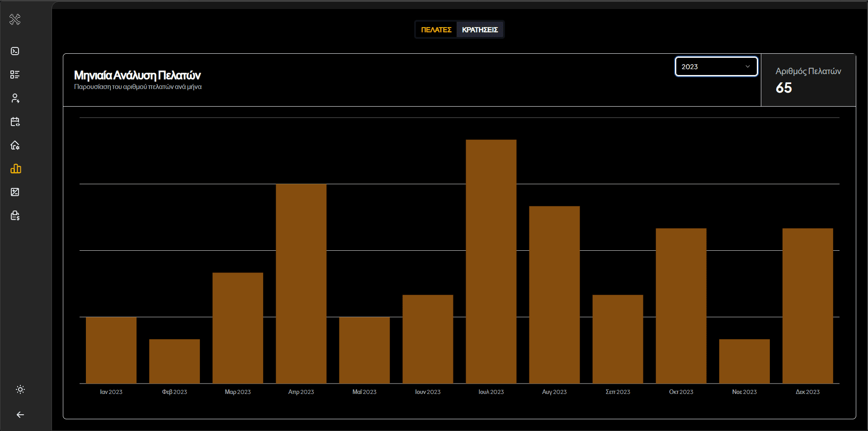Toggle the light theme sun icon

click(x=20, y=389)
